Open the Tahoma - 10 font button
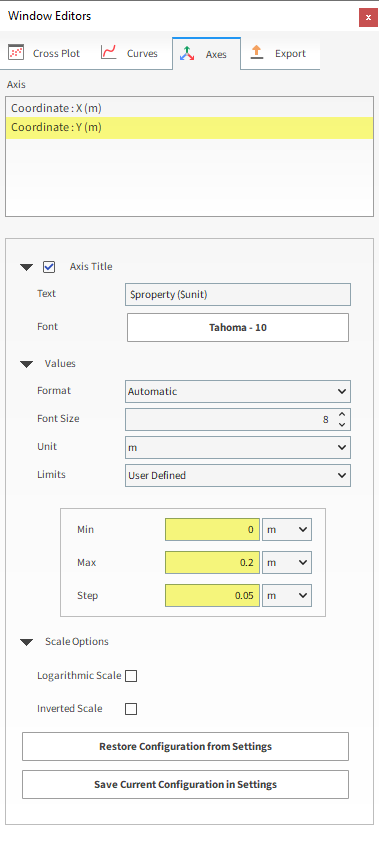The width and height of the screenshot is (379, 844). tap(238, 327)
